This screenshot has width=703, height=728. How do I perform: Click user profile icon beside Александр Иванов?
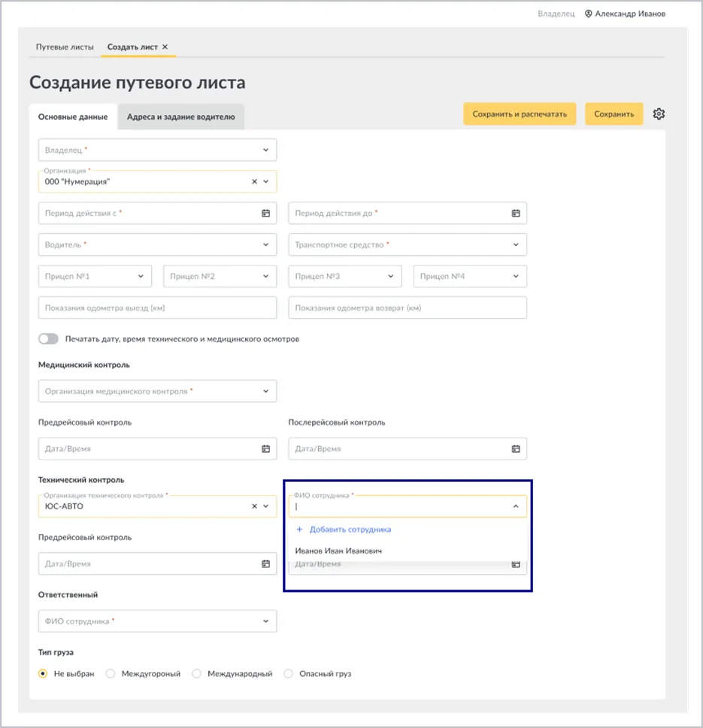click(x=588, y=14)
